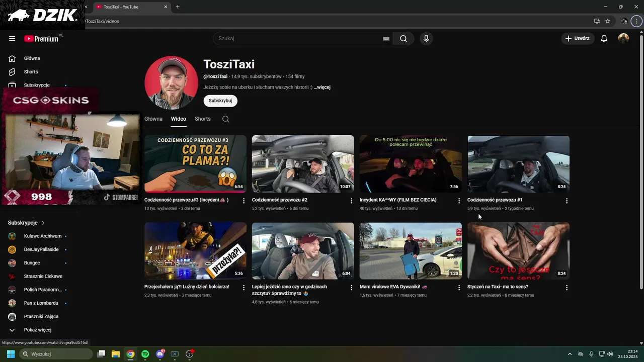Screen dimensions: 644x362
Task: Open volume control in system tray
Action: (x=610, y=354)
